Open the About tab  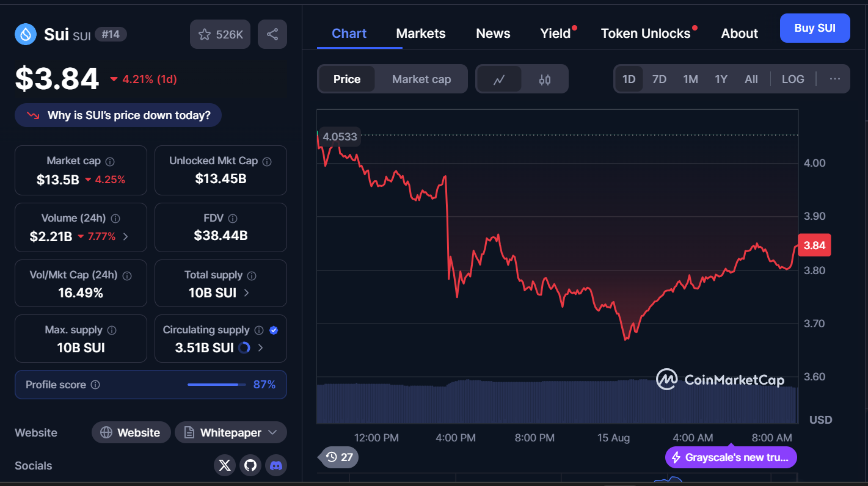coord(739,34)
